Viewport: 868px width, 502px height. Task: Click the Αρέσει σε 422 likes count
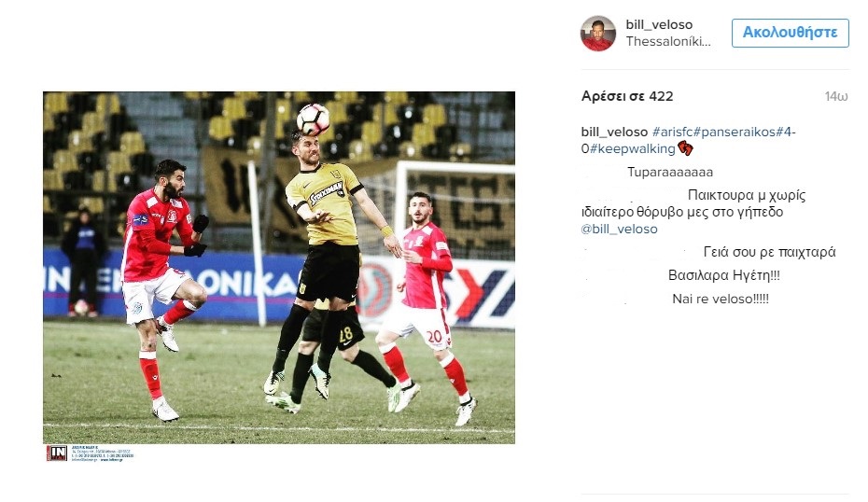tap(627, 96)
